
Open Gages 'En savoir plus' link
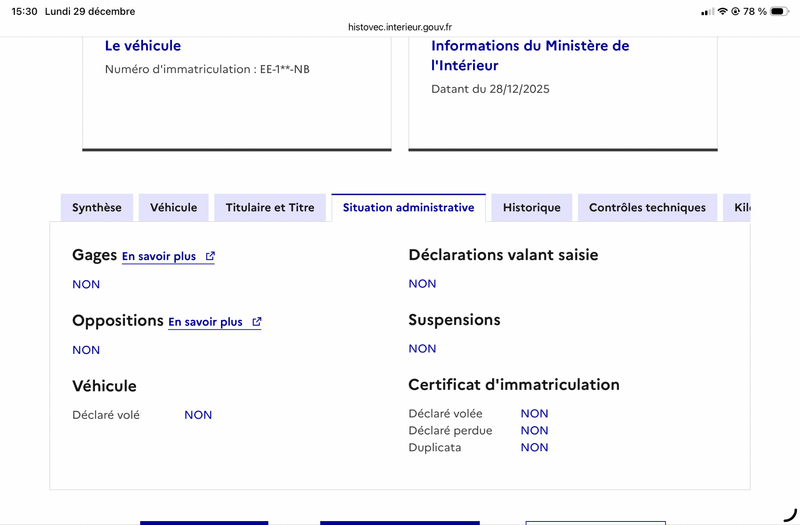[159, 257]
